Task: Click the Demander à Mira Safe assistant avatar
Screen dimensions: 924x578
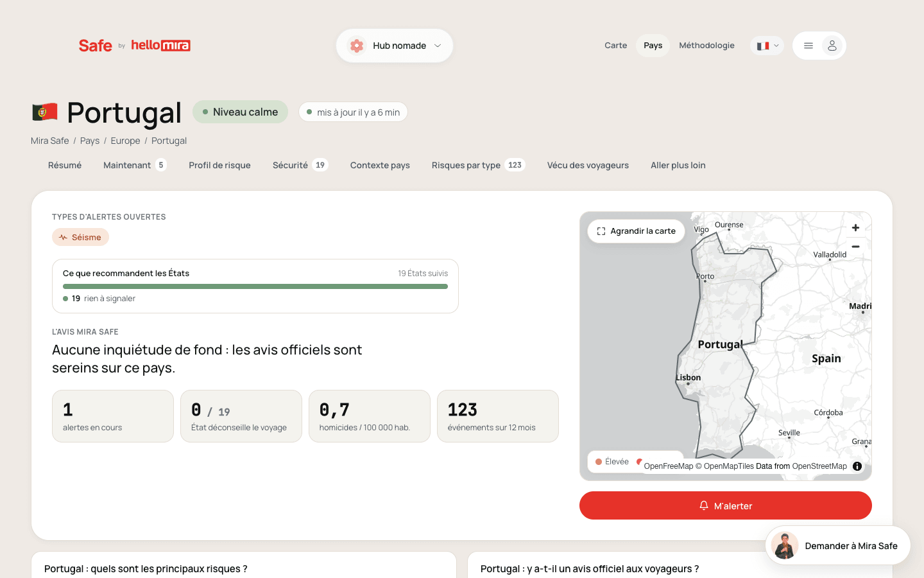Action: [785, 546]
